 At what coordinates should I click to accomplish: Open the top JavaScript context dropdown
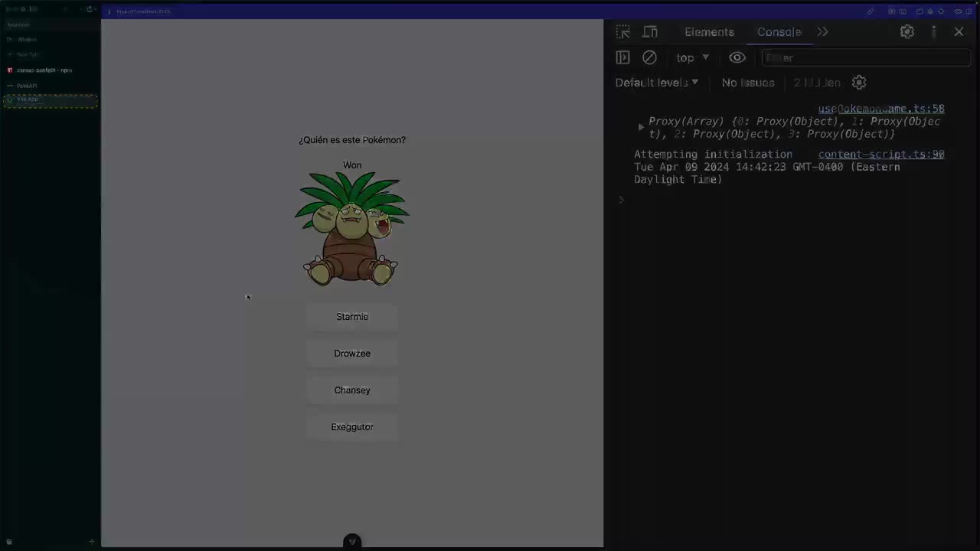tap(693, 57)
